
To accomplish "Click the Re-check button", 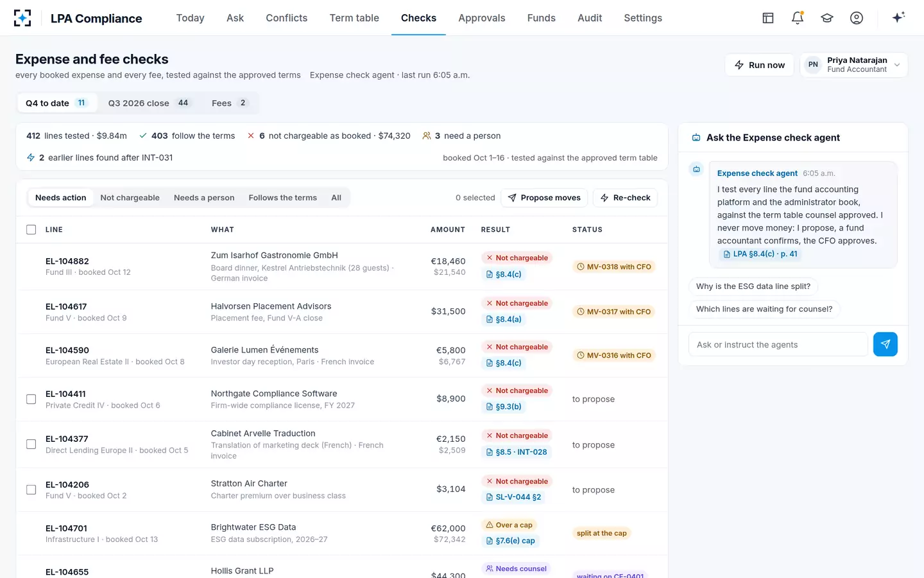I will 625,198.
